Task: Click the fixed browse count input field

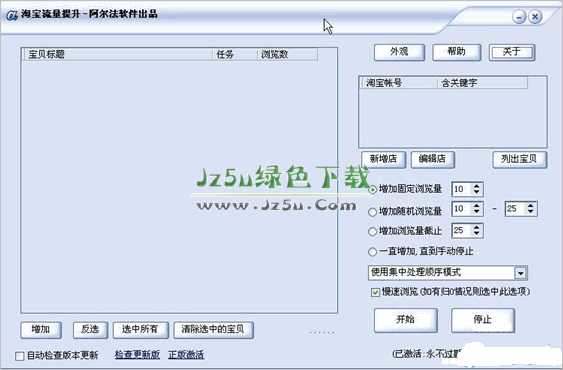Action: [462, 189]
